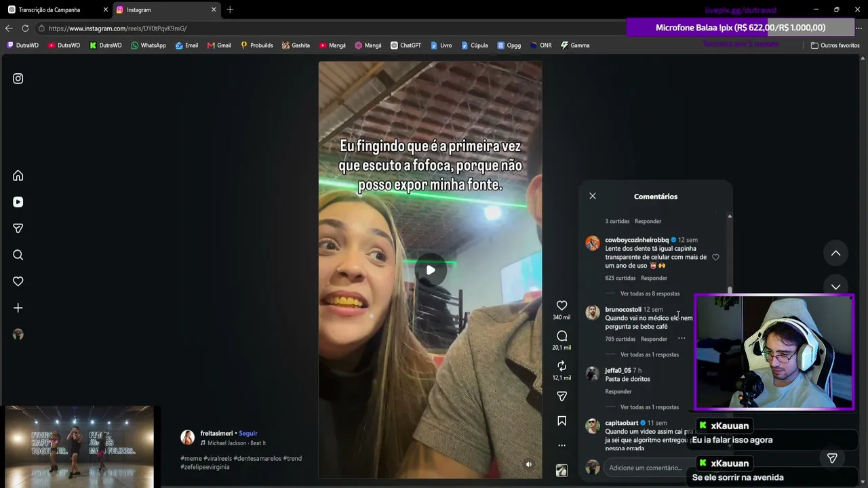Open the Opgg bookmark
This screenshot has height=488, width=868.
(509, 45)
